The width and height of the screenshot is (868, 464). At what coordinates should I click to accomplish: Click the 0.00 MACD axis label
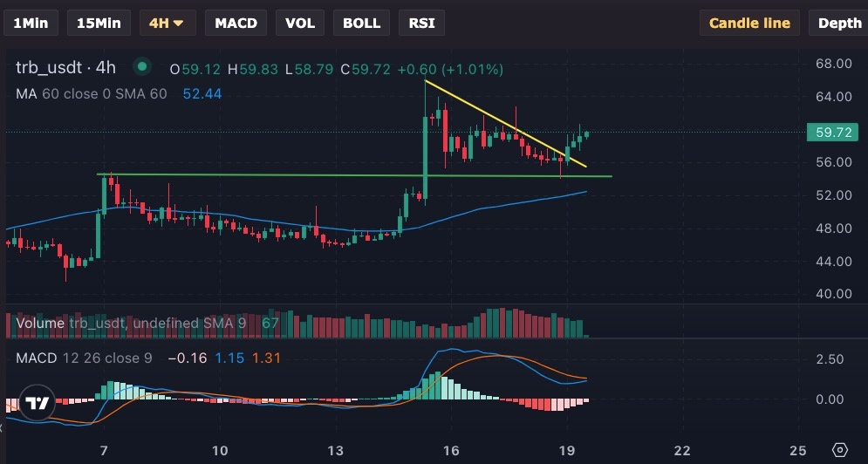click(830, 399)
